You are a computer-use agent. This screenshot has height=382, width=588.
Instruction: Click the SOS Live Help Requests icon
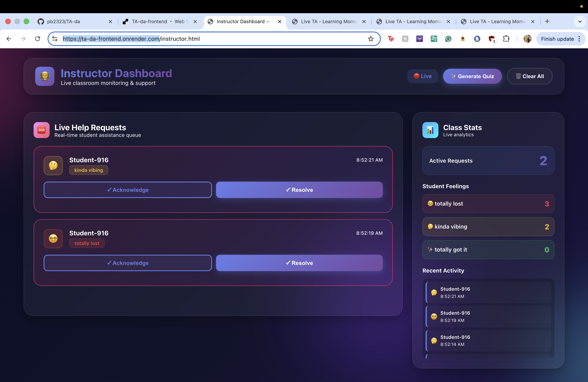click(x=42, y=130)
